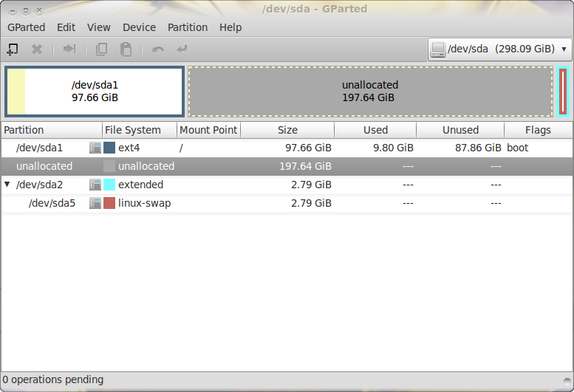Sort by the File System column header
The width and height of the screenshot is (574, 392).
(140, 130)
